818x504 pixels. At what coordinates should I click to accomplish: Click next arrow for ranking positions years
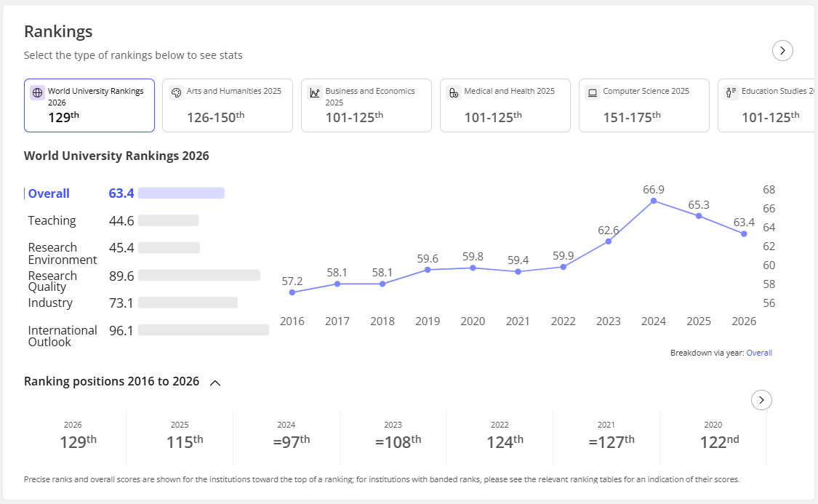pos(762,400)
